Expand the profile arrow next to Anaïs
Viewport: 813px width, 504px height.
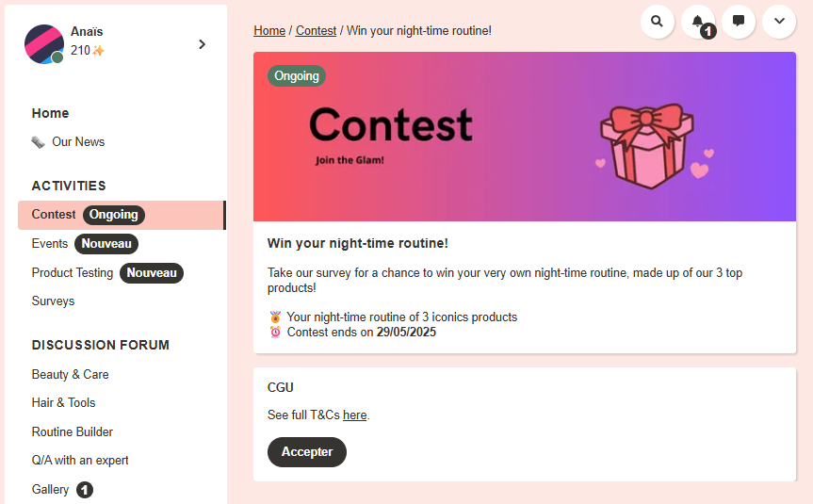pyautogui.click(x=202, y=44)
